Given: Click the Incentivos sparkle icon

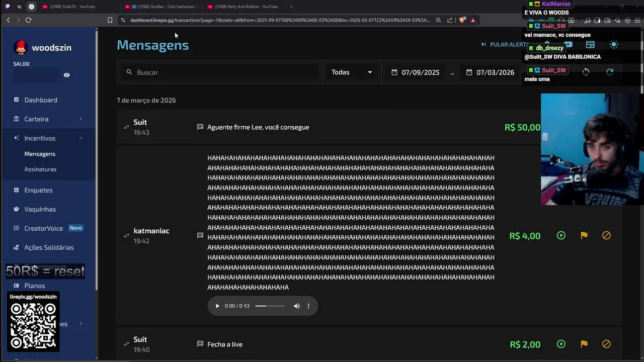Looking at the screenshot, I should click(16, 138).
